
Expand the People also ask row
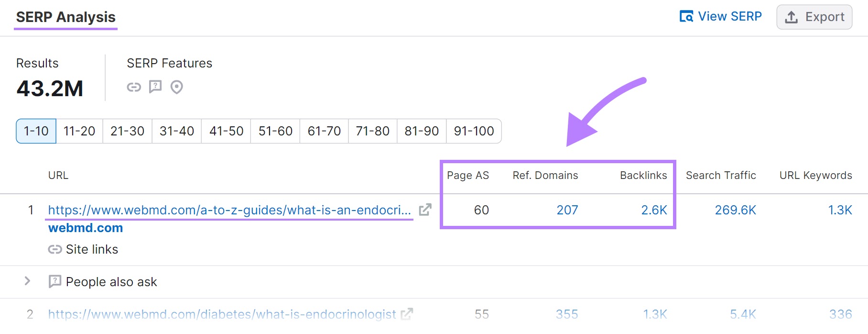click(x=27, y=281)
